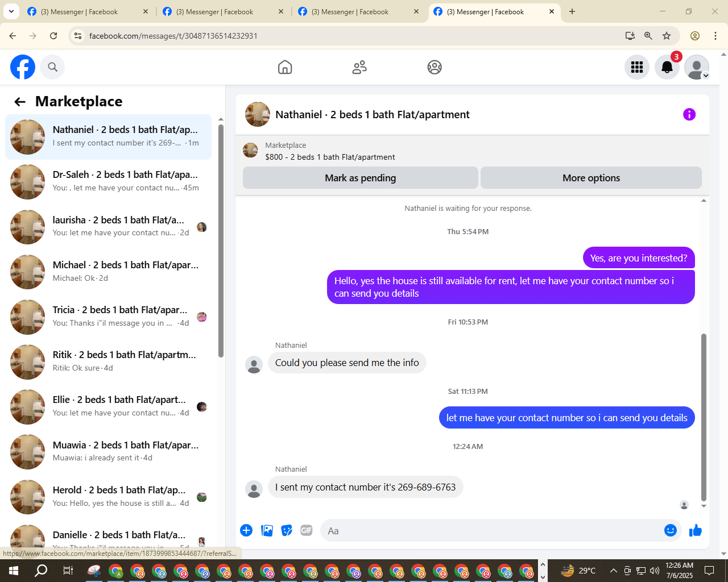Screen dimensions: 728x582
Task: Open the Facebook menu grid icon
Action: (x=637, y=67)
